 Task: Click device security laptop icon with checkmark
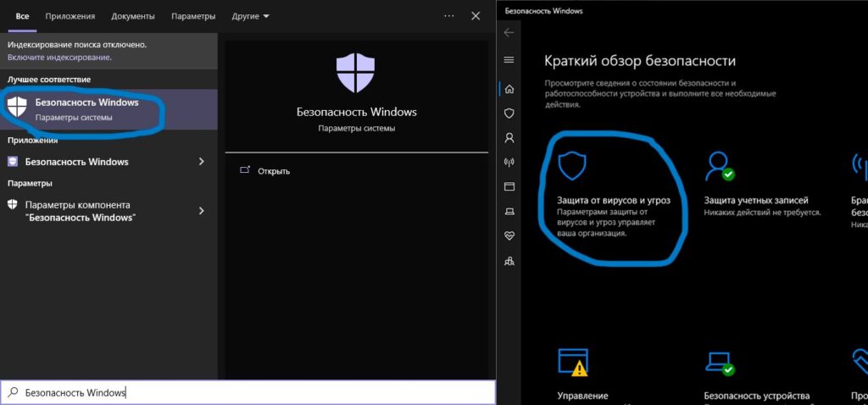click(x=720, y=363)
